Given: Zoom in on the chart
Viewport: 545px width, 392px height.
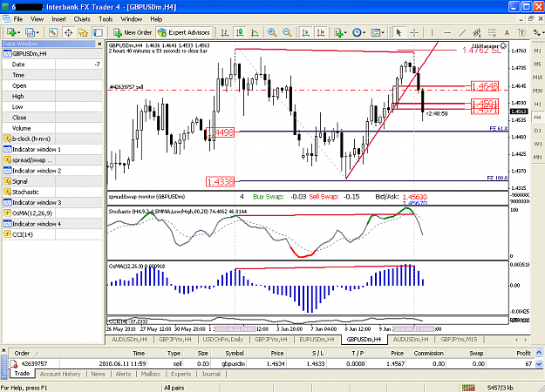Looking at the screenshot, I should tap(272, 32).
